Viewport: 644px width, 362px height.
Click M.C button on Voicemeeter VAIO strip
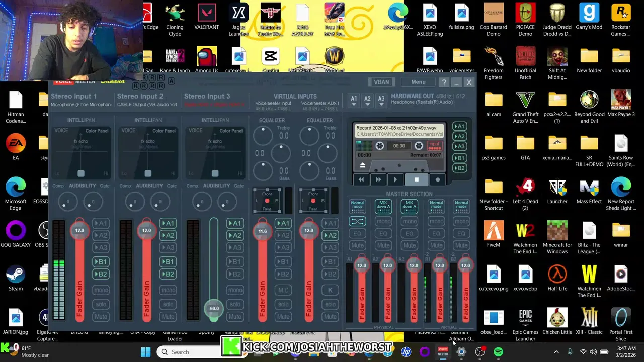tap(283, 290)
